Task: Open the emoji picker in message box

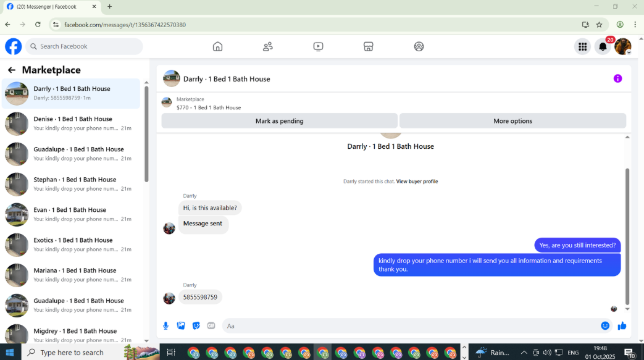Action: click(605, 326)
